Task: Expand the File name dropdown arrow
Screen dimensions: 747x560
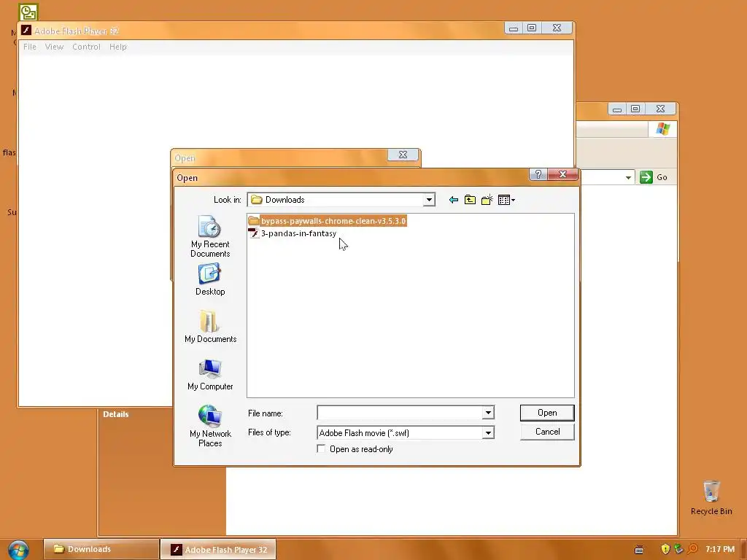Action: [x=488, y=413]
